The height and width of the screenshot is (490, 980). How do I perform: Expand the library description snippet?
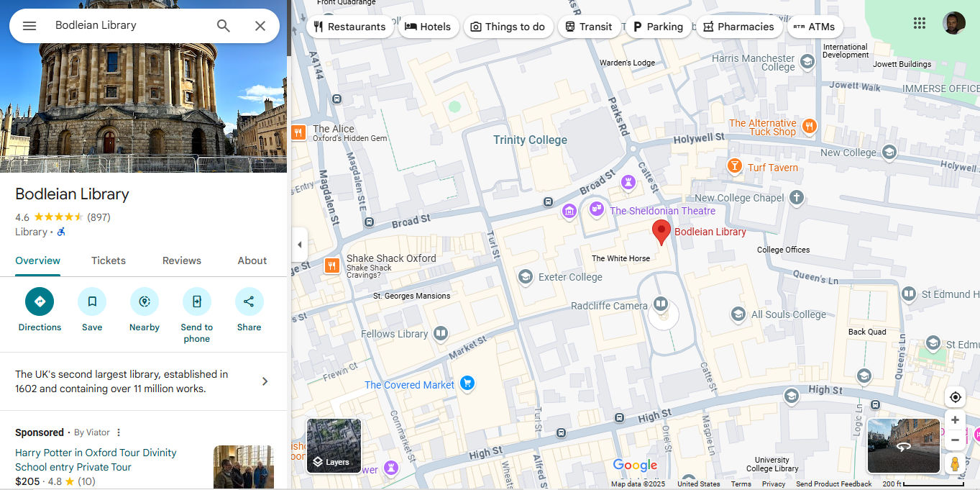coord(264,381)
